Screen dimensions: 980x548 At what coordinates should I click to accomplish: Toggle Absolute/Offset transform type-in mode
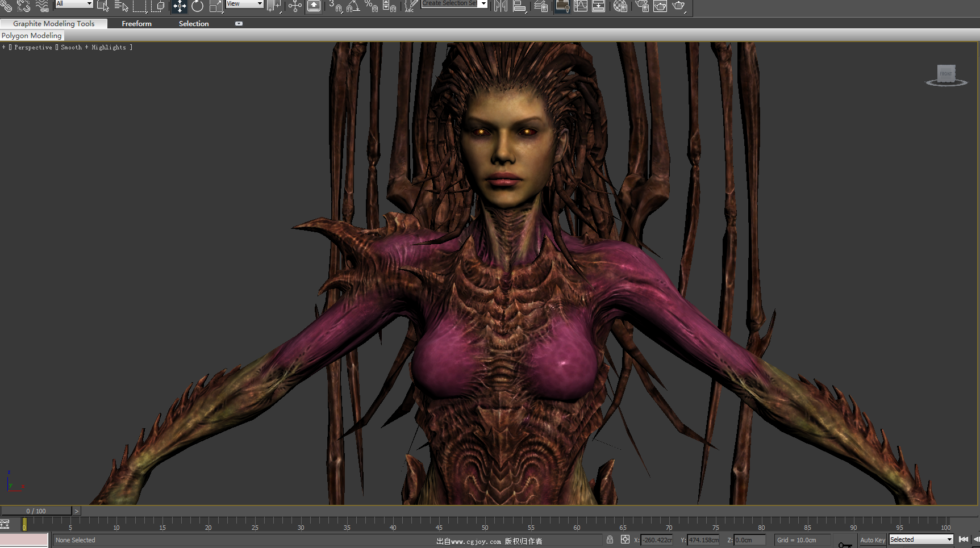625,539
